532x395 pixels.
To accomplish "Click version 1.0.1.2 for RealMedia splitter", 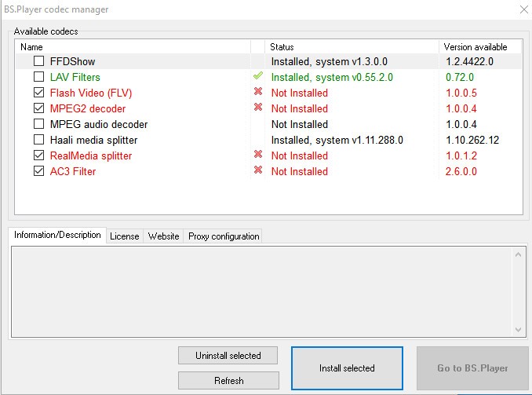I will point(461,155).
